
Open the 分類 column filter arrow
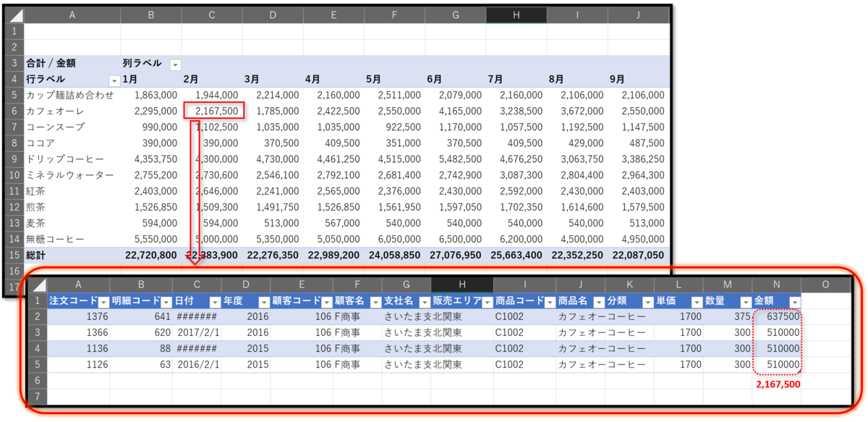[x=647, y=302]
